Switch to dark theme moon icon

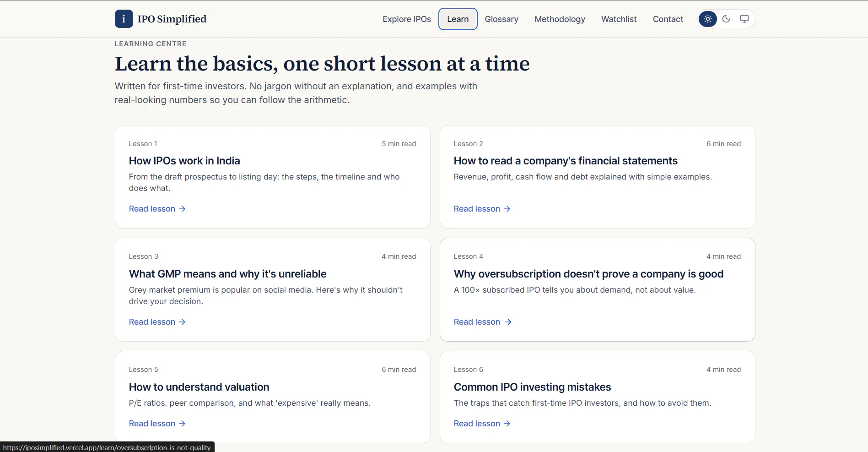(x=726, y=19)
